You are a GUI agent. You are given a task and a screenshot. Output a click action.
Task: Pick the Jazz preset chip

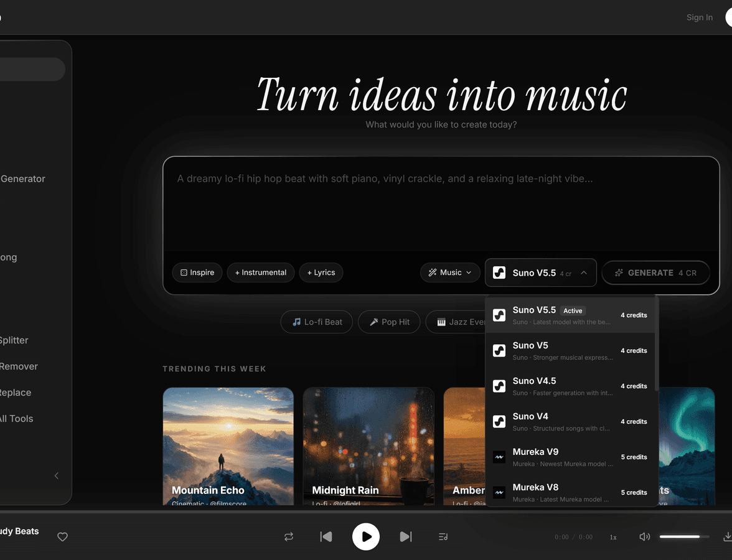coord(456,322)
